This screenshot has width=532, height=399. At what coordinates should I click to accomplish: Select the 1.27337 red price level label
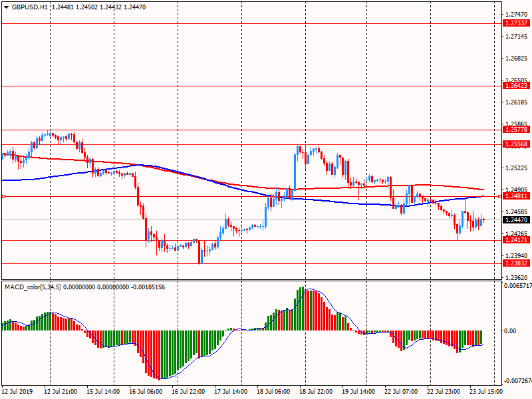tap(516, 23)
